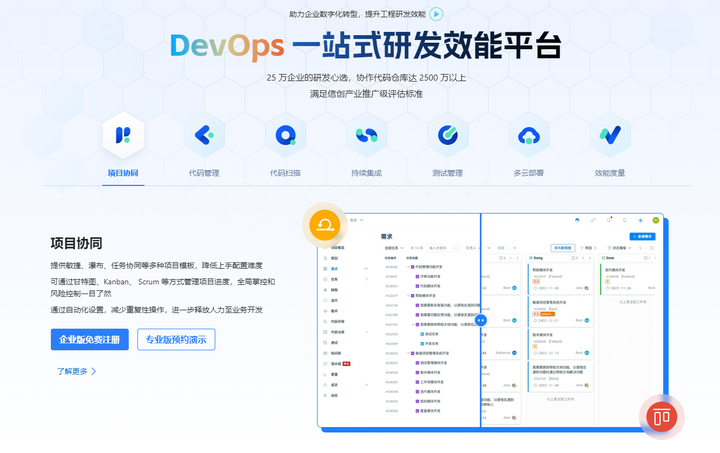Switch to the 代码扫描 tab icon
The image size is (720, 453).
(x=285, y=135)
